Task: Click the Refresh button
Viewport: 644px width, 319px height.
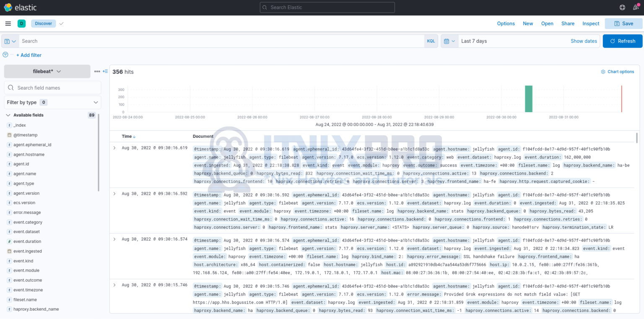Action: [623, 41]
